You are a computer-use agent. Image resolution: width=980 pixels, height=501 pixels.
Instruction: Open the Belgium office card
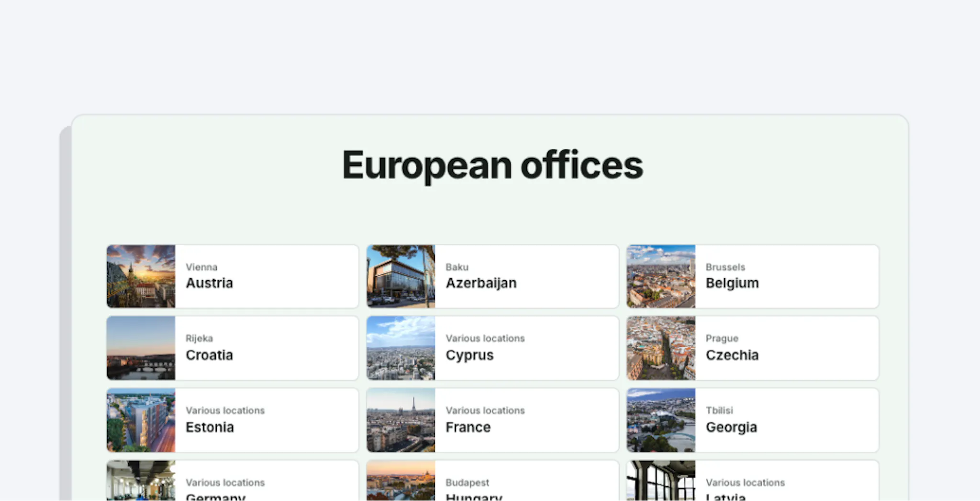(753, 276)
